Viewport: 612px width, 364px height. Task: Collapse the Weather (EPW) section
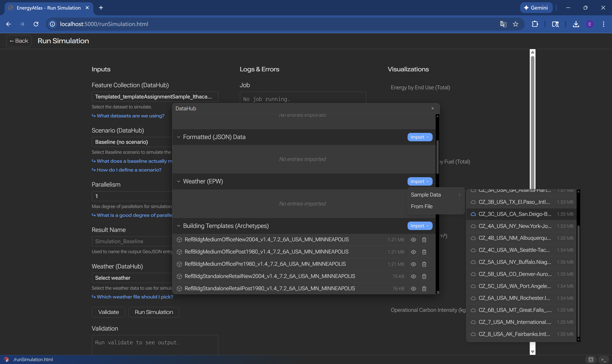[178, 181]
